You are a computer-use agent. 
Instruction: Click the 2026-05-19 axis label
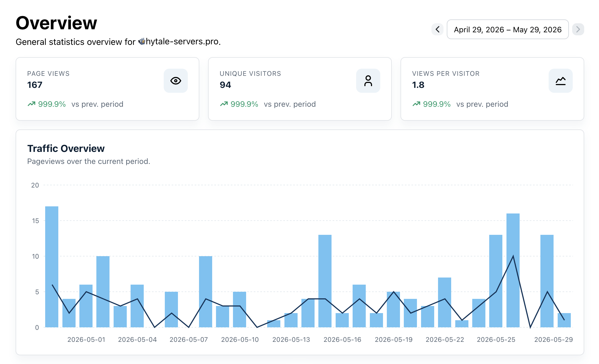click(x=393, y=340)
